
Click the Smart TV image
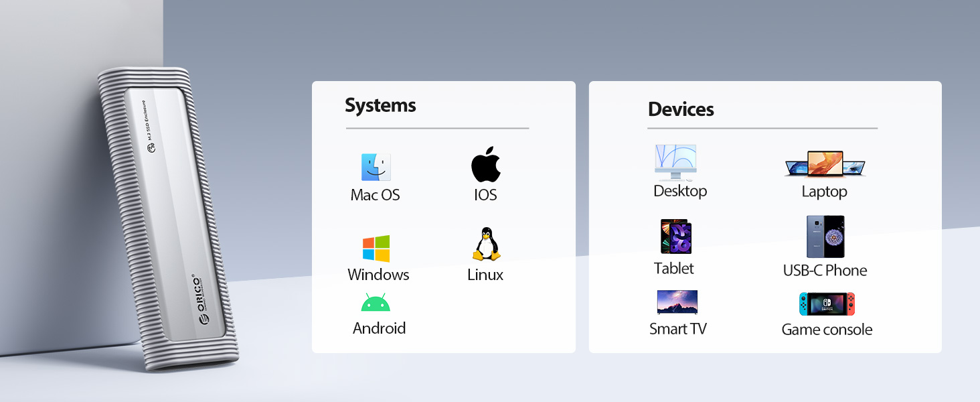(x=677, y=302)
